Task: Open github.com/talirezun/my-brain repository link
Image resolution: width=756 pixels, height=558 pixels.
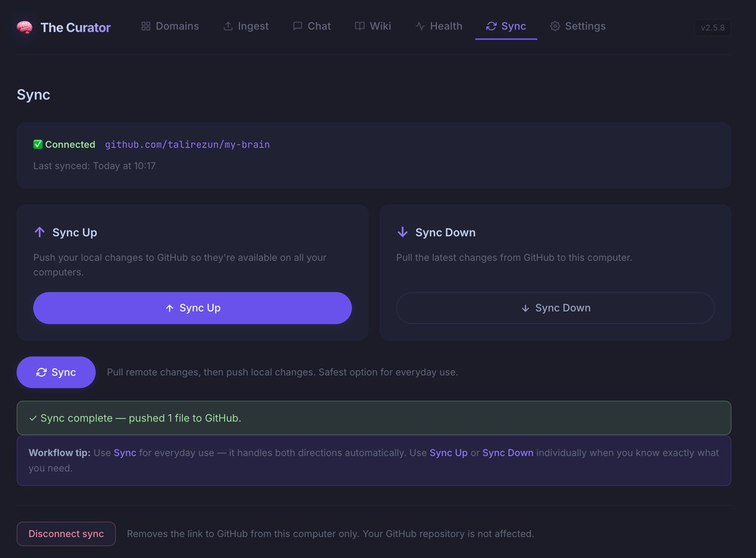Action: (x=187, y=144)
